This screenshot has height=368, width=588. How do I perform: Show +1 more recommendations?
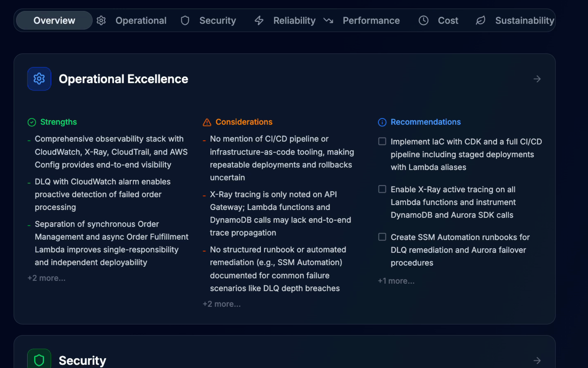[x=396, y=281]
